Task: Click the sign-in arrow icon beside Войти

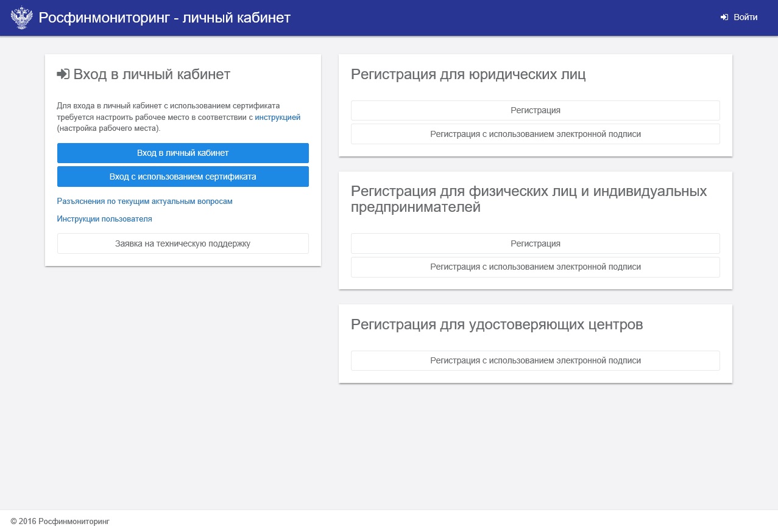Action: (724, 18)
